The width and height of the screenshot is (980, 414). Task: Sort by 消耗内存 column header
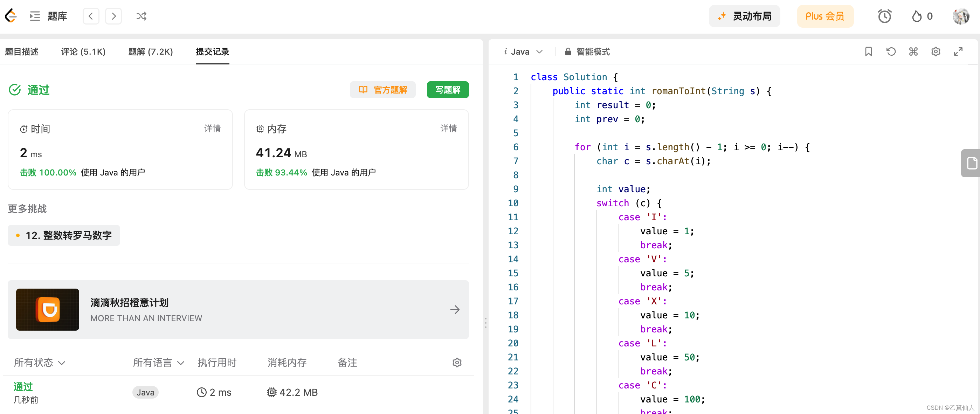[x=287, y=362]
